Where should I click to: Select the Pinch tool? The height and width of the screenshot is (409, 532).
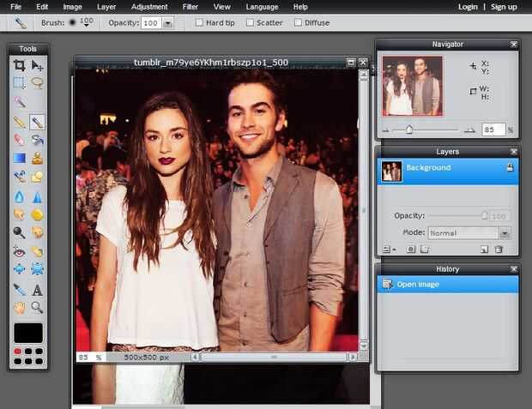(x=37, y=269)
